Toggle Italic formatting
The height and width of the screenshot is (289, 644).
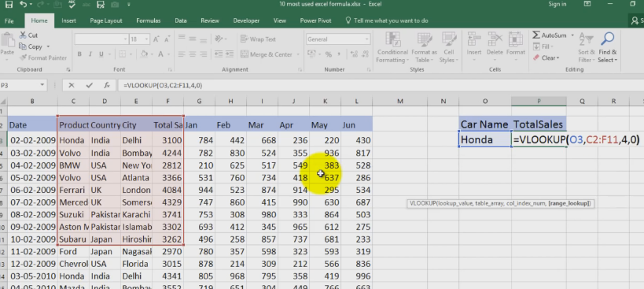pyautogui.click(x=90, y=54)
